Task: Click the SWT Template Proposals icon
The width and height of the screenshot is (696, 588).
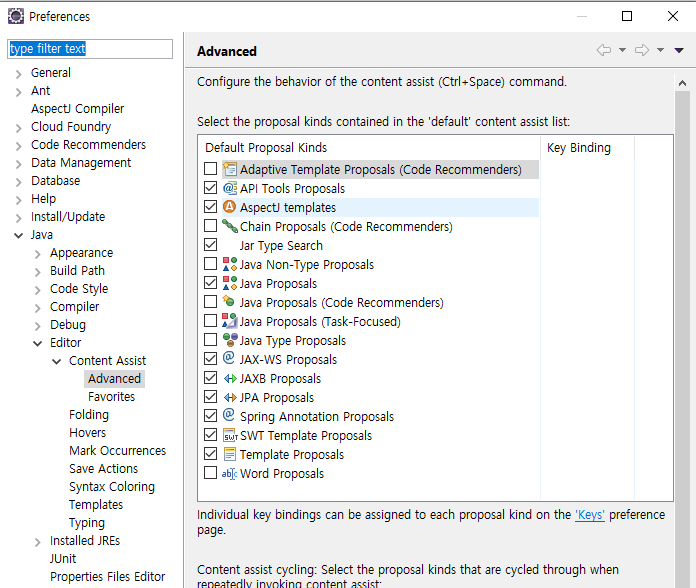Action: (230, 435)
